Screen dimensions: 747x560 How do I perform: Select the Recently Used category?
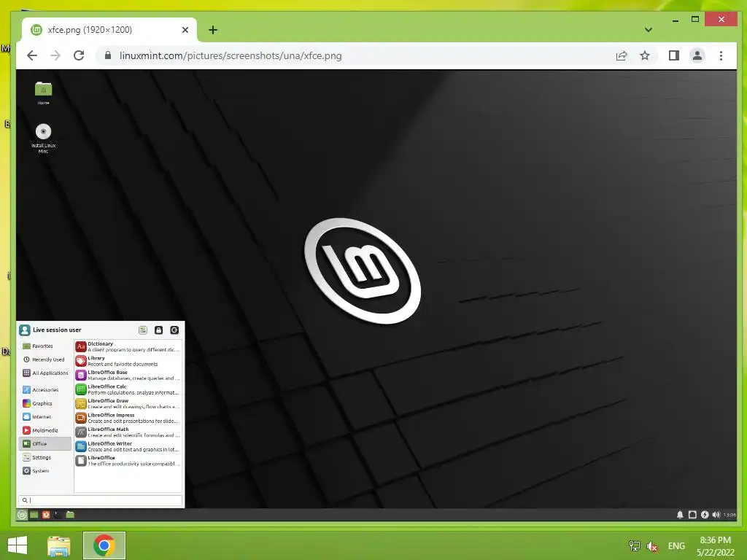point(45,359)
